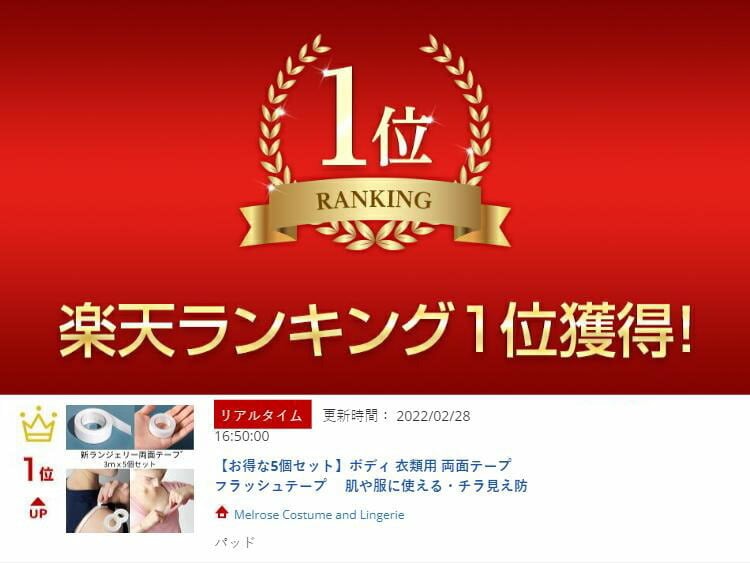This screenshot has width=750, height=563.
Task: Click the red house shop icon
Action: [221, 513]
